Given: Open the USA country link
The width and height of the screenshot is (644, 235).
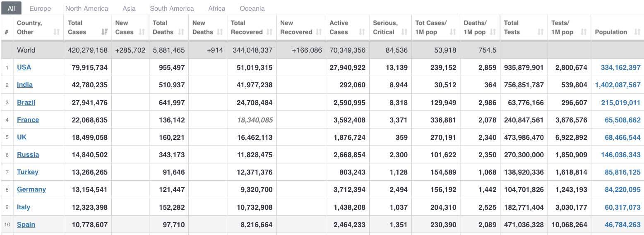Looking at the screenshot, I should (24, 67).
